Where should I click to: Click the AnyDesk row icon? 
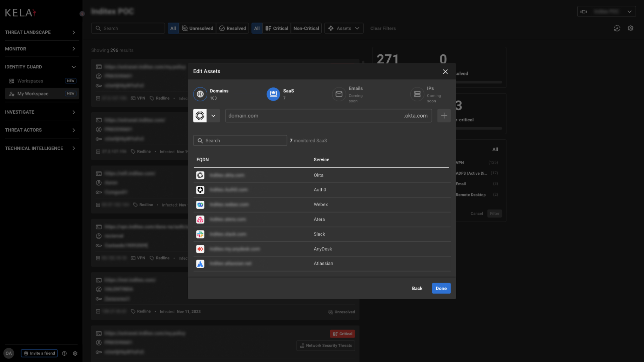pyautogui.click(x=200, y=249)
